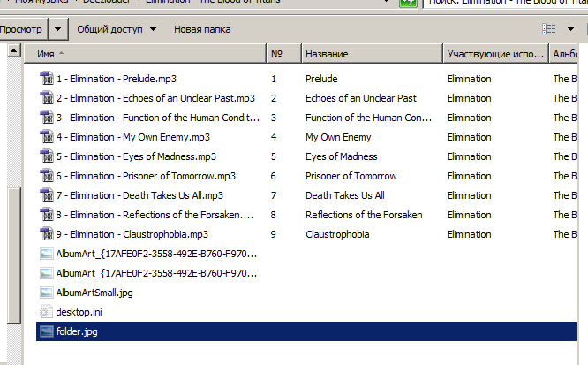Sort by Участвующие испо... column header
This screenshot has width=588, height=365.
496,54
